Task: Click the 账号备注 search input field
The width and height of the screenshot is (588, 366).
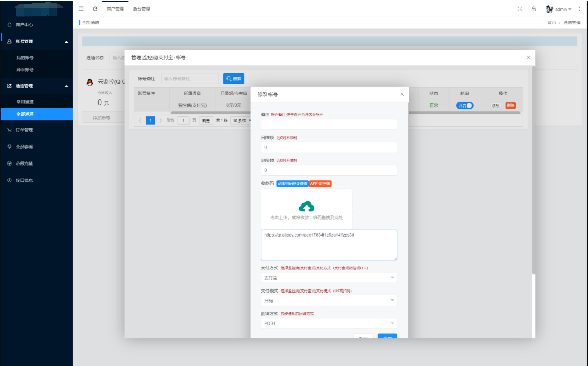Action: click(190, 79)
